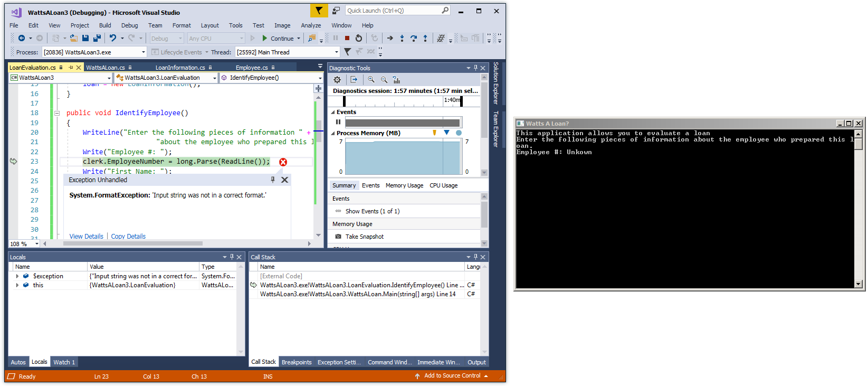Open the Continue button dropdown arrow

click(x=299, y=39)
